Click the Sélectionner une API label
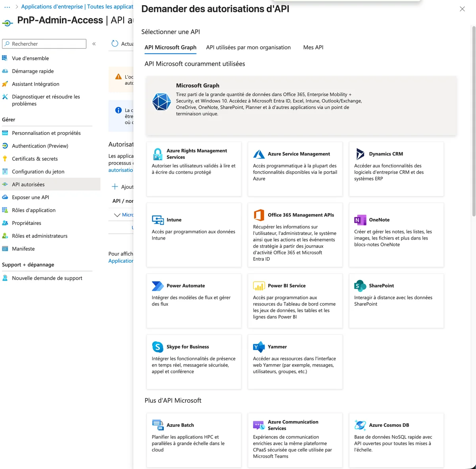This screenshot has width=476, height=469. coord(171,32)
